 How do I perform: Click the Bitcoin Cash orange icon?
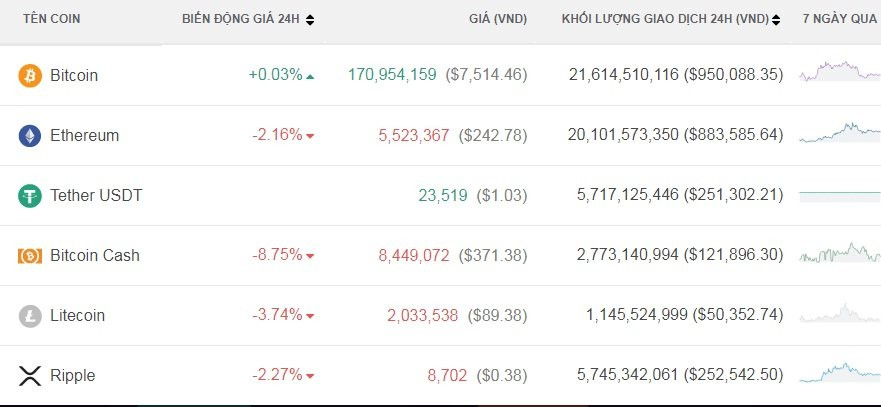[30, 255]
